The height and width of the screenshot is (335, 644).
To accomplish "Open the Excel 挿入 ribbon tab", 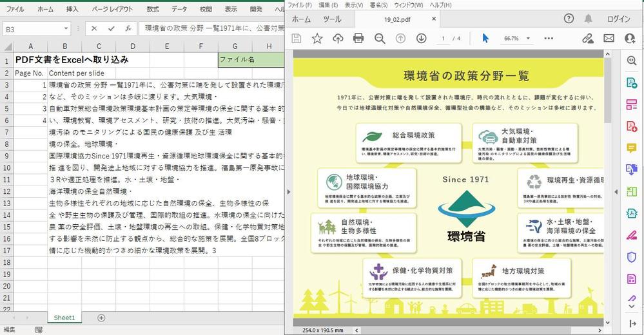I will [72, 8].
